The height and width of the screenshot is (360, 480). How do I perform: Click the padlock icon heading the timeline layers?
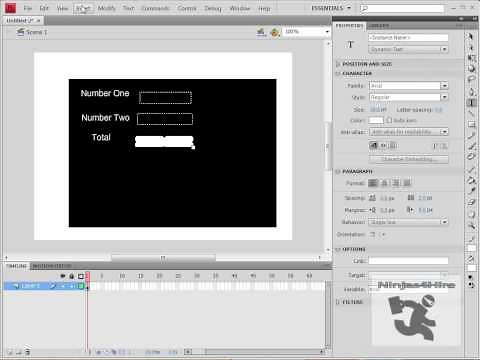tap(71, 276)
